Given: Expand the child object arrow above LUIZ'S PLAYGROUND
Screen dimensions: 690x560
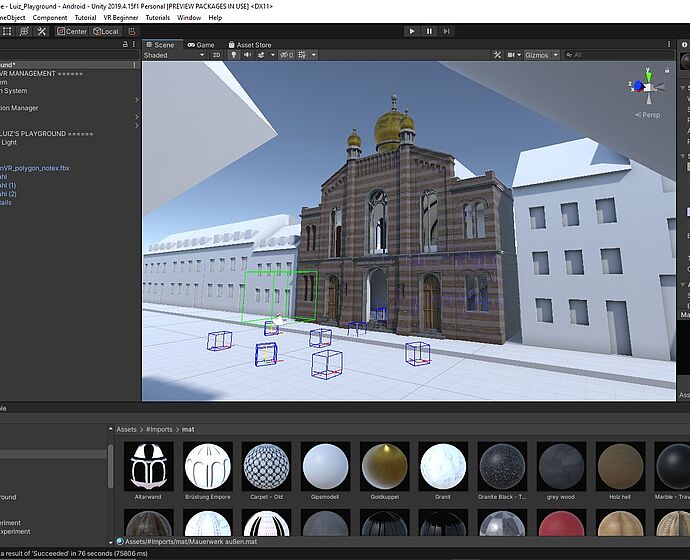Looking at the screenshot, I should pos(136,125).
